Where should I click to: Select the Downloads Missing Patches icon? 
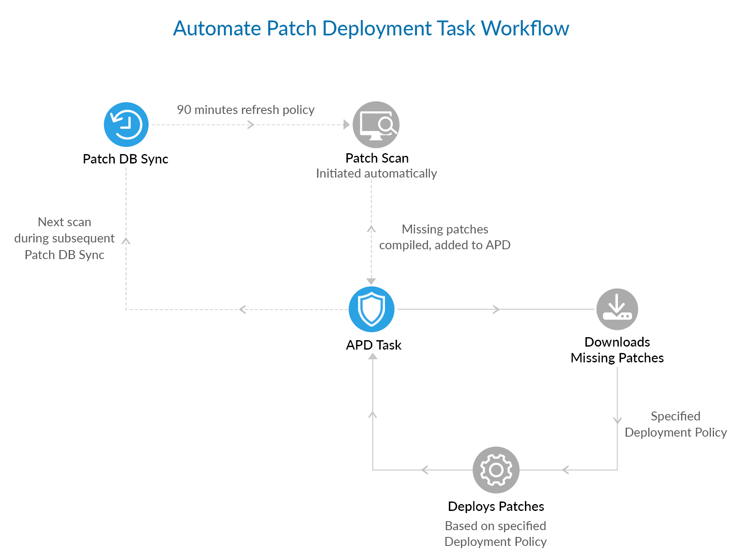pos(617,308)
